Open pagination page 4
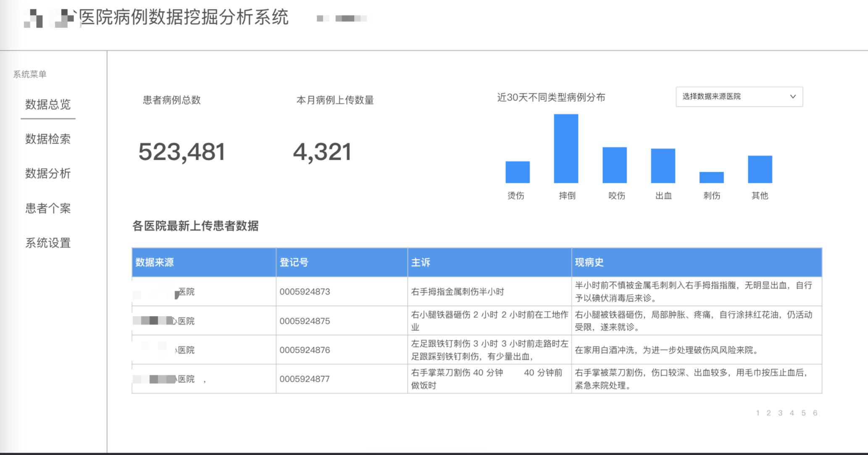This screenshot has height=455, width=868. point(792,413)
